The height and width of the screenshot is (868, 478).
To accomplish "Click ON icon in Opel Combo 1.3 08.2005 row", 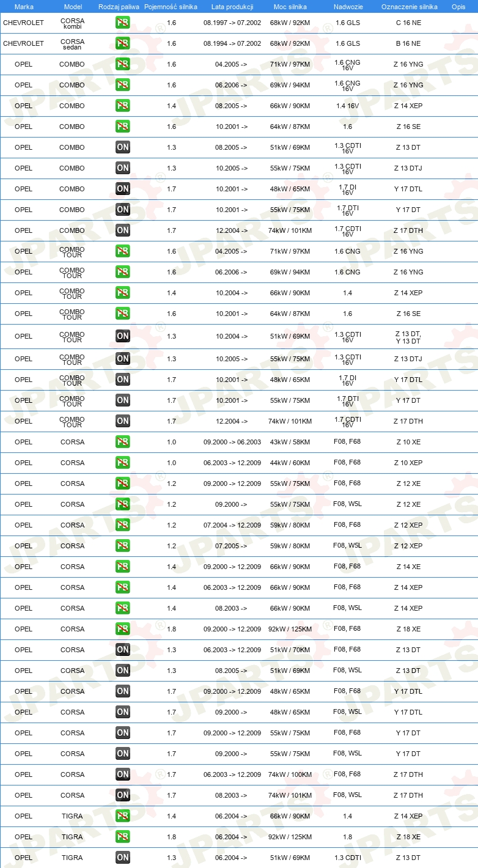I will point(122,147).
